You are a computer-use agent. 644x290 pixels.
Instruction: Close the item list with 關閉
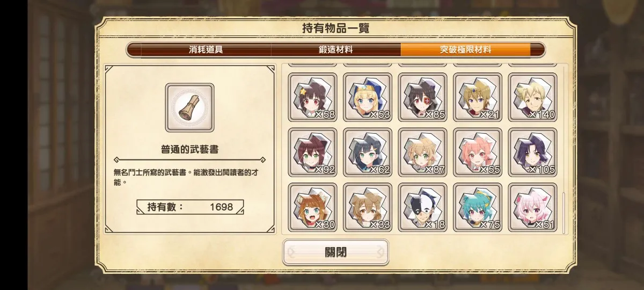click(x=335, y=252)
